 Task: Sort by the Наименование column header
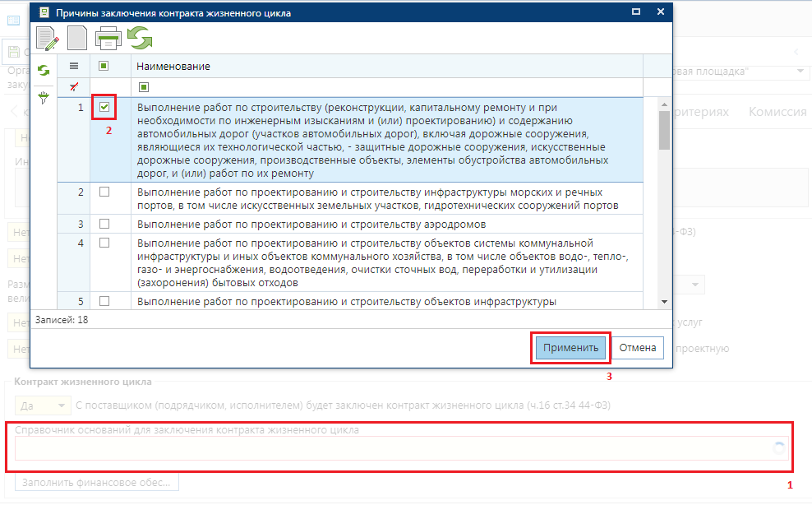(173, 67)
